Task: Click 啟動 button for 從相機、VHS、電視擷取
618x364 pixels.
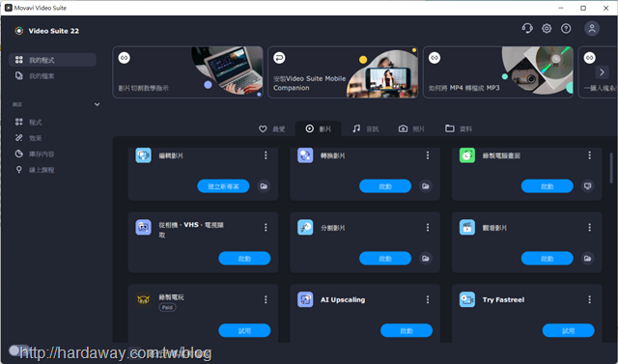Action: click(x=244, y=259)
